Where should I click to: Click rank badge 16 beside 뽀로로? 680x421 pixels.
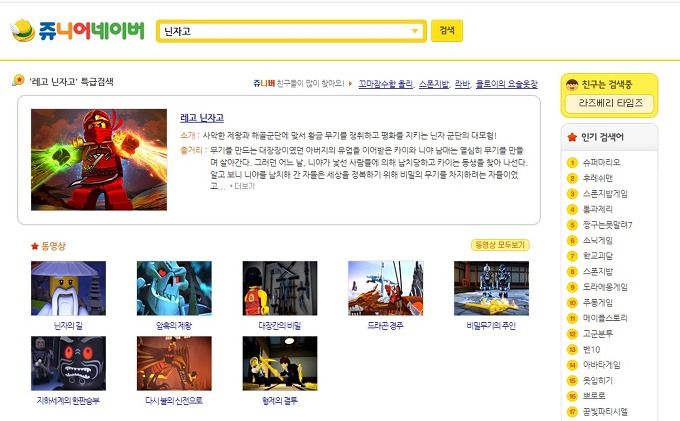(x=572, y=396)
